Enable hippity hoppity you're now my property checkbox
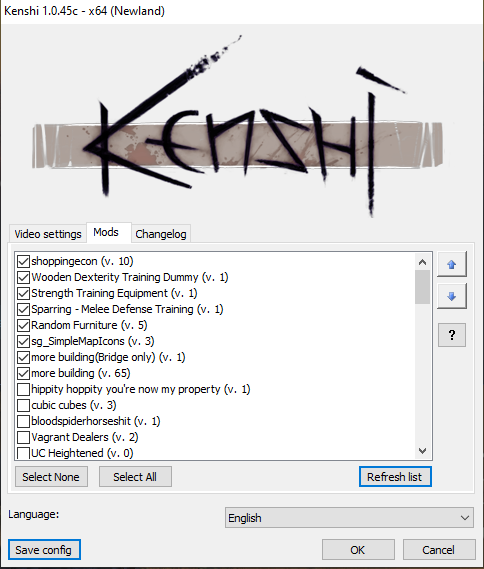Screen dimensions: 484x569 (x=24, y=389)
